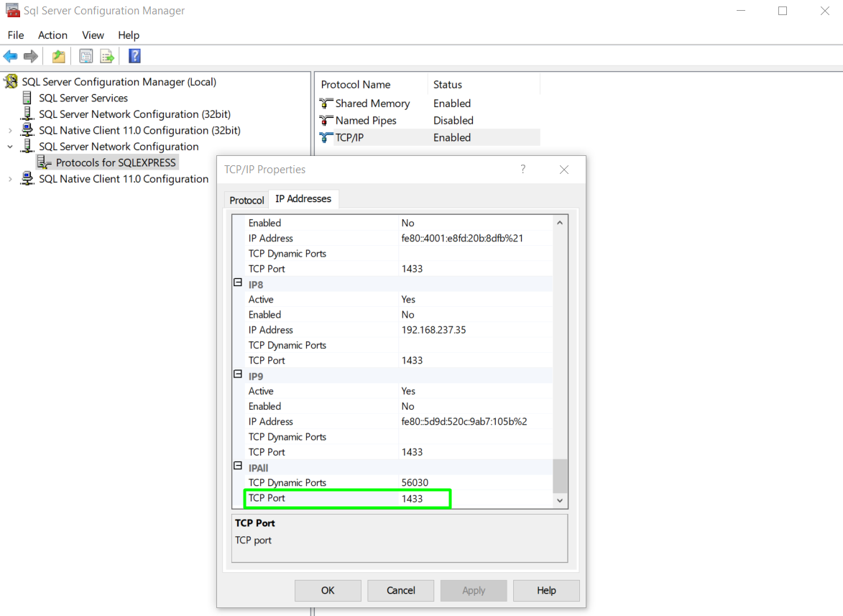Click the TCP/IP protocol icon

coord(326,137)
